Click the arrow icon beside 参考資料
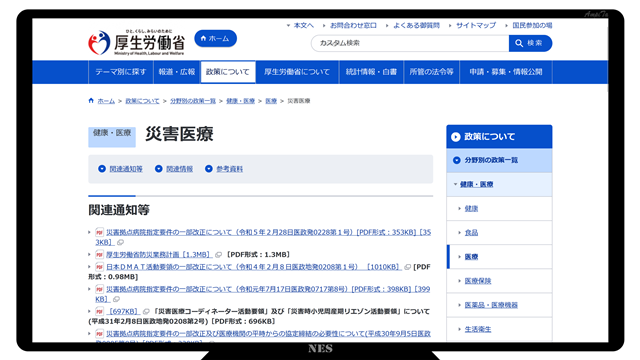The image size is (640, 360). pos(209,169)
